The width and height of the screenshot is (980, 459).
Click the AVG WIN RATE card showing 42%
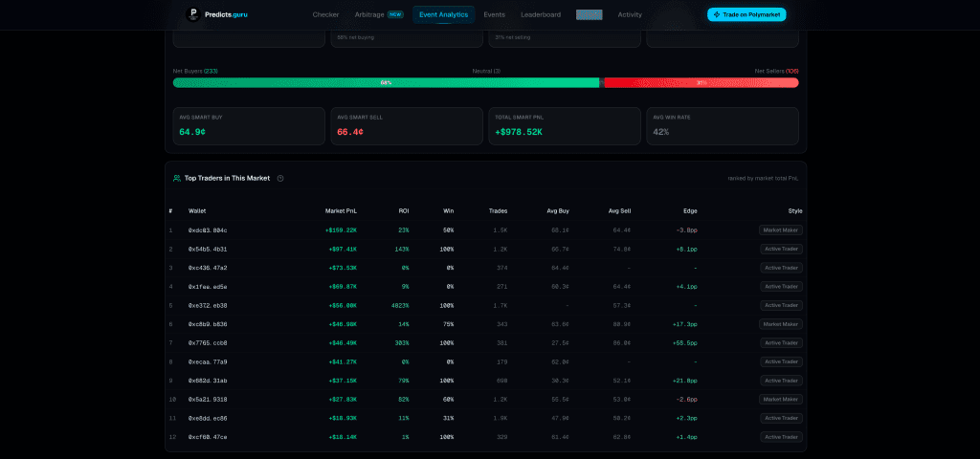[x=723, y=126]
